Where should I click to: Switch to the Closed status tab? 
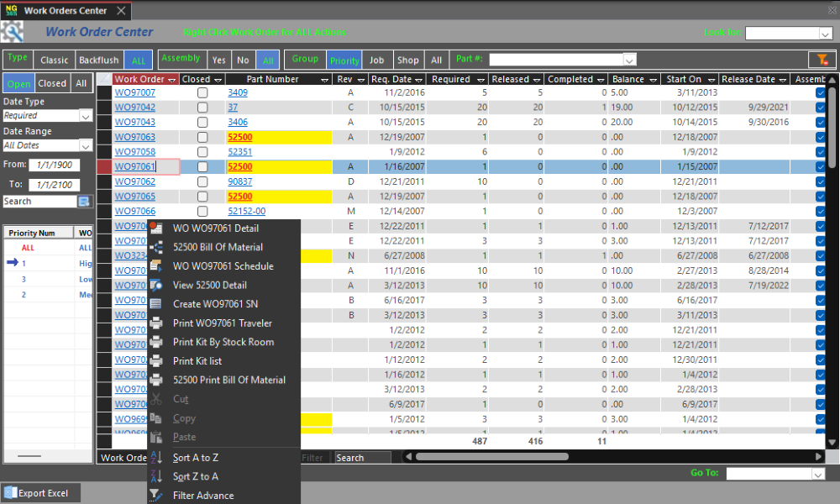[x=51, y=83]
